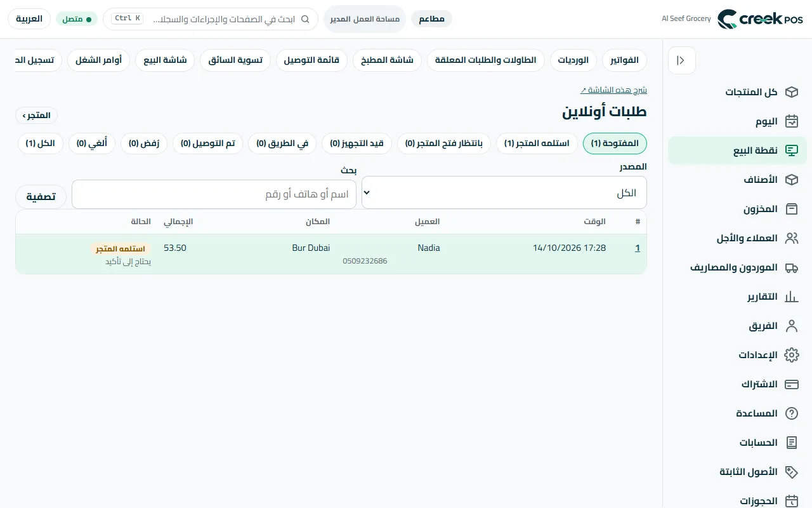Select the في الطريق (0) tab
Screen dimensions: 812x508
[x=282, y=144]
